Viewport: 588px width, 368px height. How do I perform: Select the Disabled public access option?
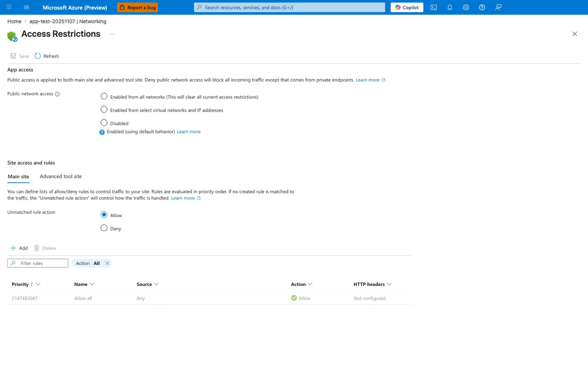tap(104, 123)
